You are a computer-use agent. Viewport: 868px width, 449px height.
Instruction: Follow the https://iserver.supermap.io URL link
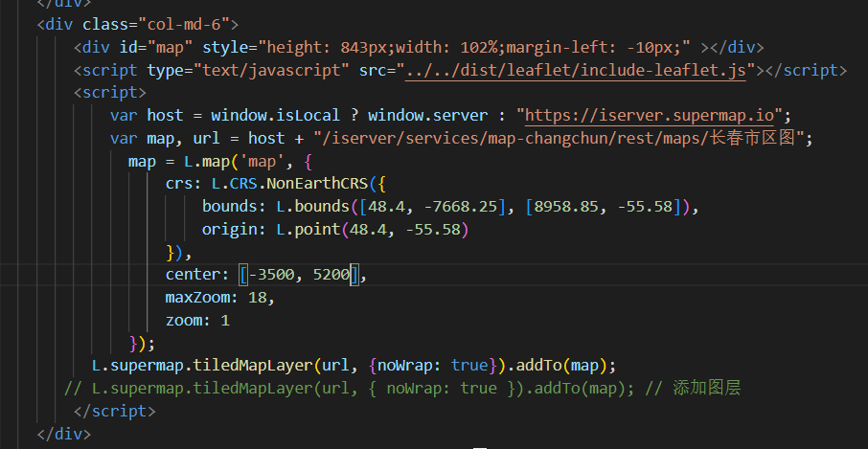[650, 116]
